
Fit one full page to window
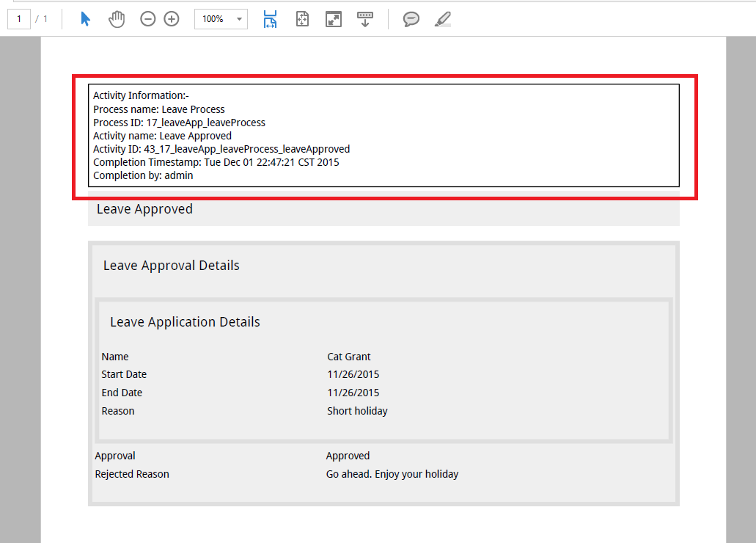pos(302,19)
